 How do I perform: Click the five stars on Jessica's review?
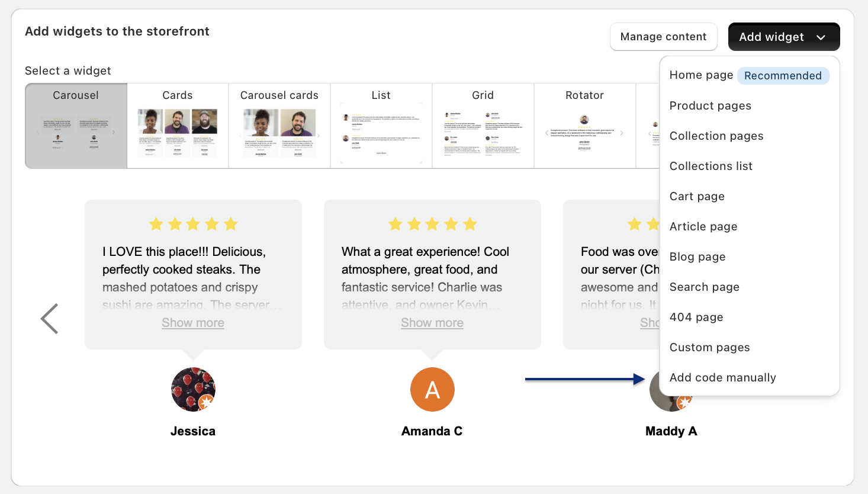pyautogui.click(x=193, y=224)
